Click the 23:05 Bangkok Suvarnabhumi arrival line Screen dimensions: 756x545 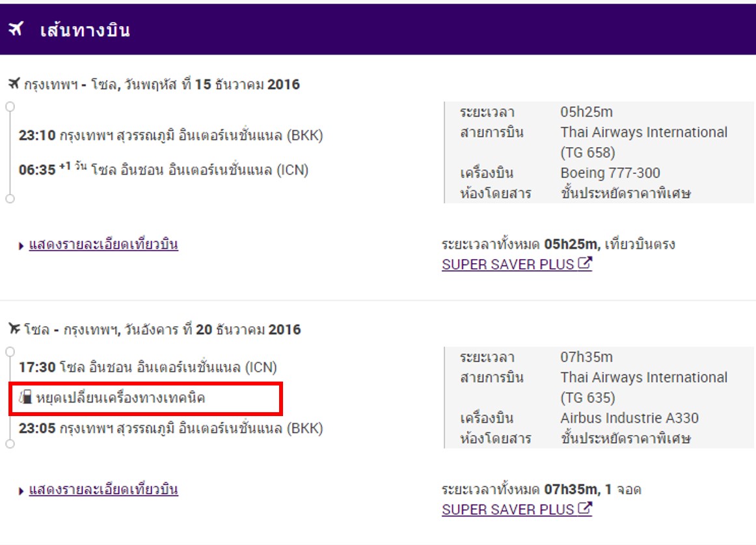click(170, 428)
